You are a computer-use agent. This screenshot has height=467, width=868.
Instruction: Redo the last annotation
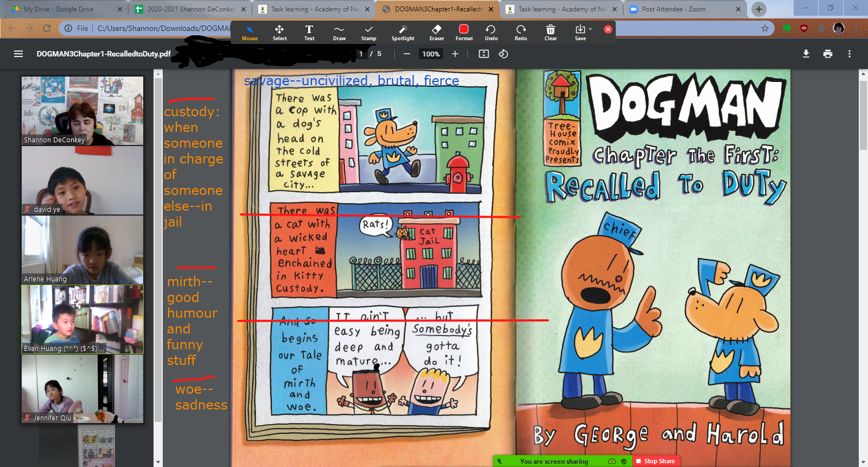(x=521, y=33)
